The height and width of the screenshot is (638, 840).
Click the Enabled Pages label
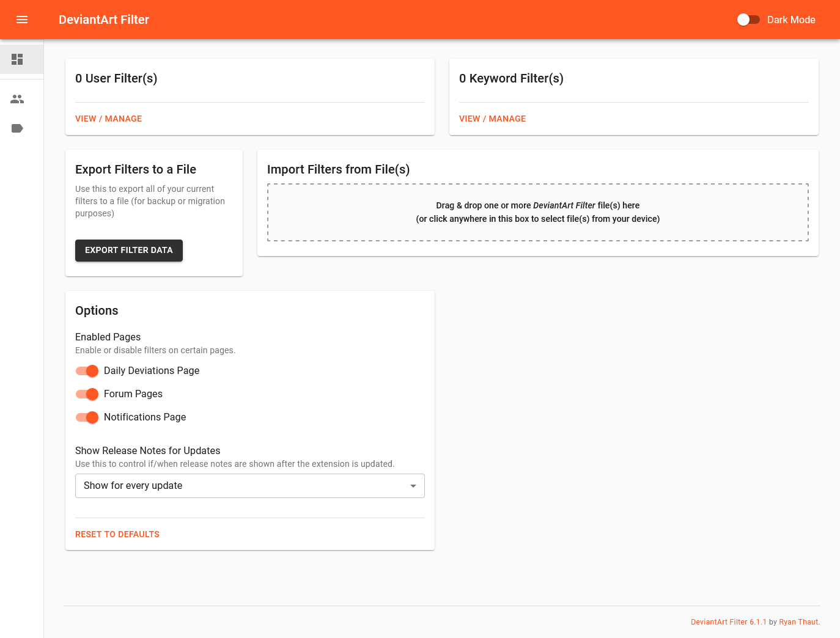click(108, 337)
